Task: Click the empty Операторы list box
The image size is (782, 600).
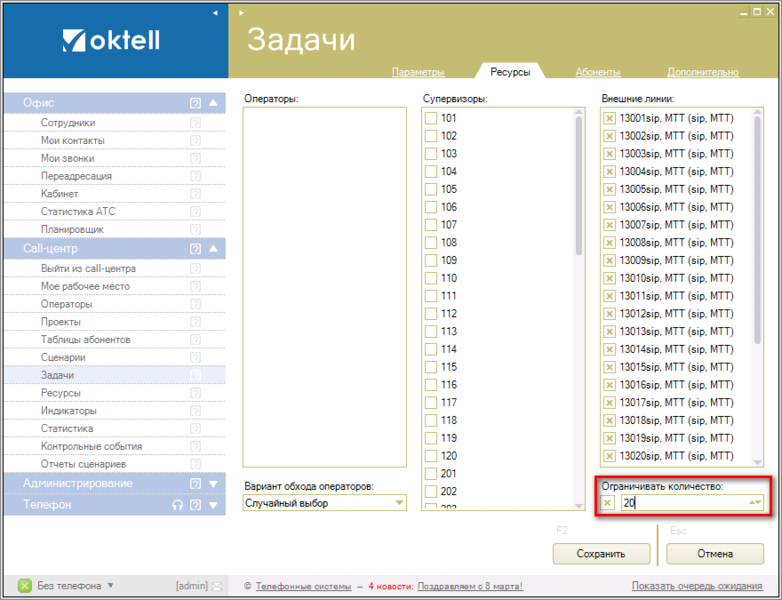Action: (325, 287)
